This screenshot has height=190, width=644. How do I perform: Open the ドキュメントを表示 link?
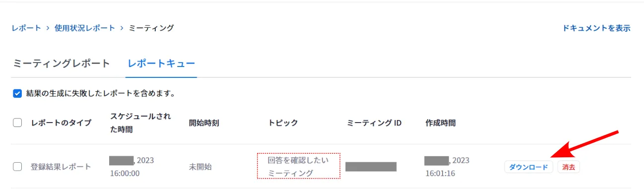point(596,28)
